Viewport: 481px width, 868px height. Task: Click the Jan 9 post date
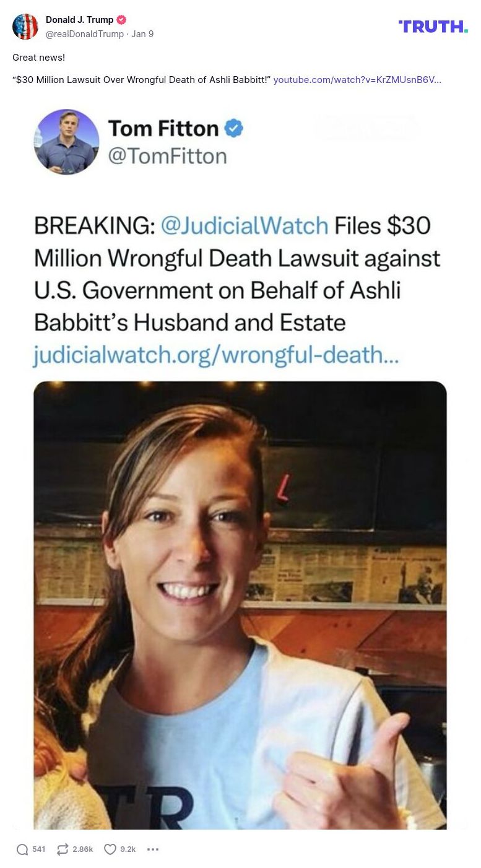(x=142, y=34)
